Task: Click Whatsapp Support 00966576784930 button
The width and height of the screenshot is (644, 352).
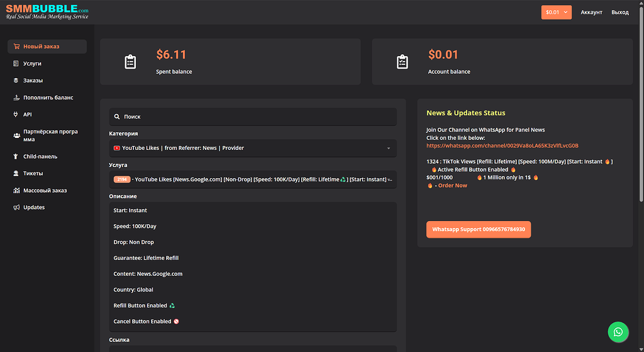Action: coord(479,229)
